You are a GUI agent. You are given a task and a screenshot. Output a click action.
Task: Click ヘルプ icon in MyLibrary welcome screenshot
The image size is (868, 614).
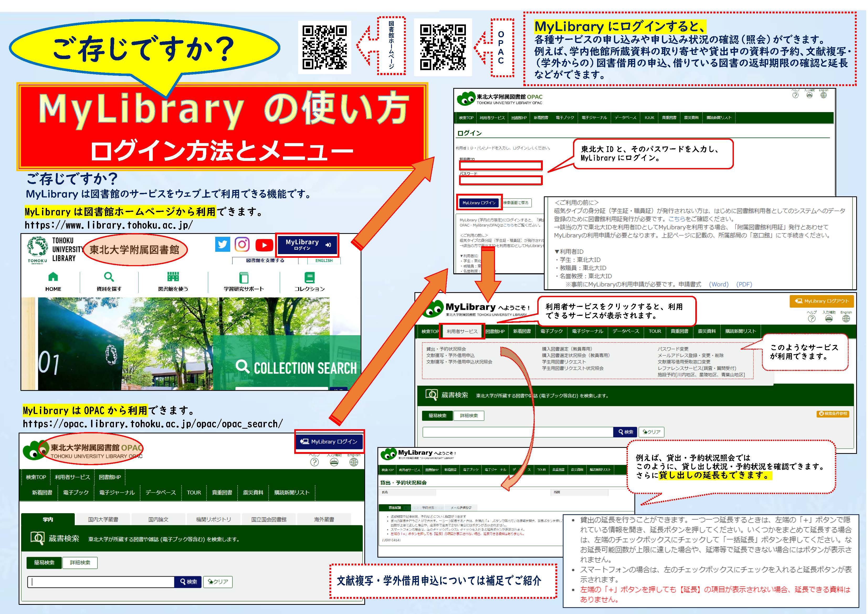(812, 318)
